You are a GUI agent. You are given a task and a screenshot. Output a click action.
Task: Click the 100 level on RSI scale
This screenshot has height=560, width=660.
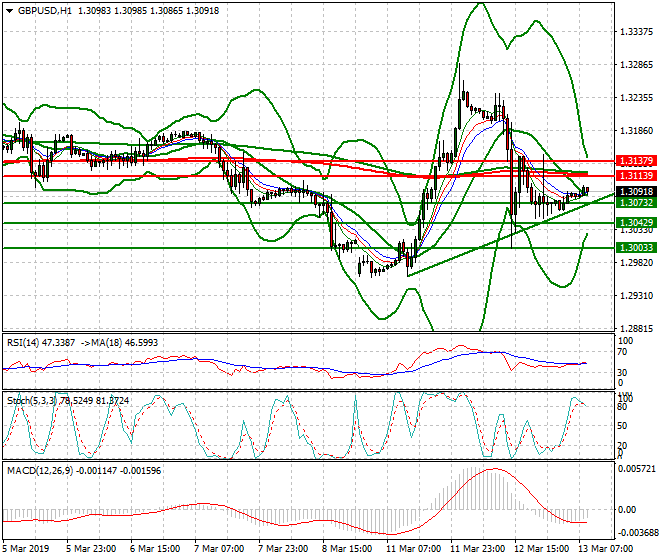pos(625,341)
